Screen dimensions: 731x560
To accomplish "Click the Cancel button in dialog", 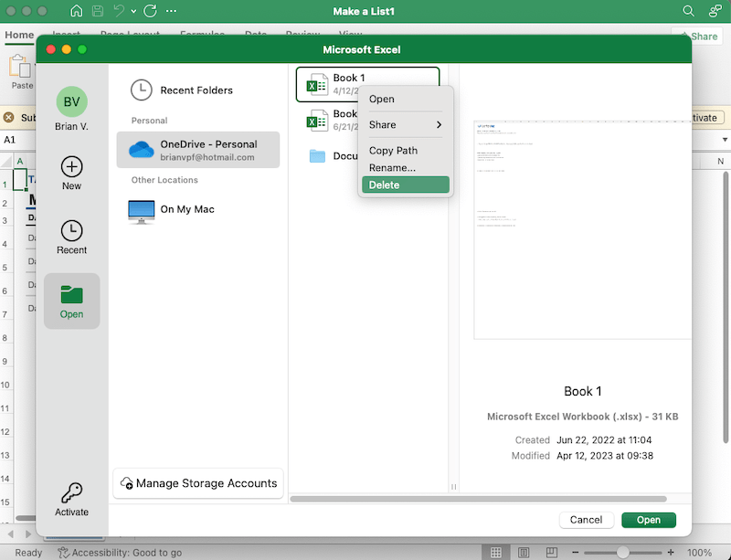I will tap(586, 520).
